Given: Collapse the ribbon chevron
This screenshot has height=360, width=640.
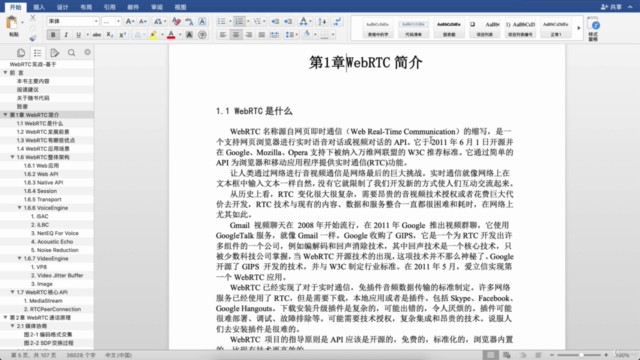Looking at the screenshot, I should click(x=630, y=7).
